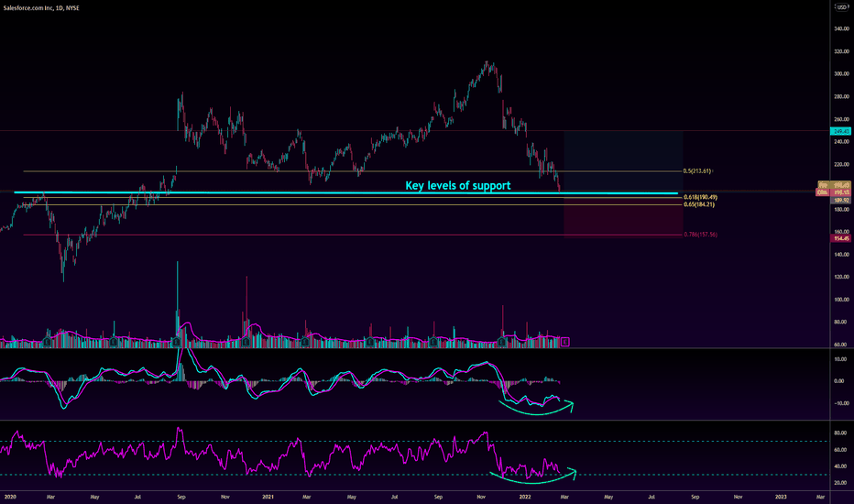Select the 0.618(190.49) Fibonacci level label
Image resolution: width=854 pixels, height=504 pixels.
tap(700, 197)
